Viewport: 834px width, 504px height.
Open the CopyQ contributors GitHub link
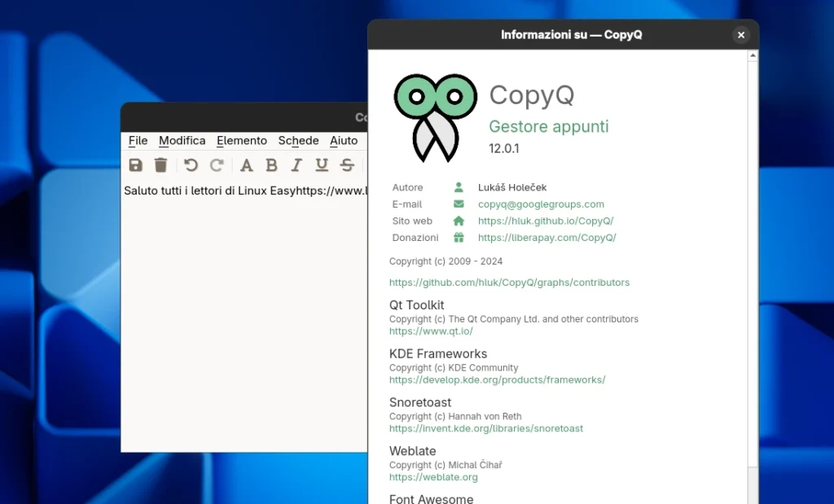[510, 282]
